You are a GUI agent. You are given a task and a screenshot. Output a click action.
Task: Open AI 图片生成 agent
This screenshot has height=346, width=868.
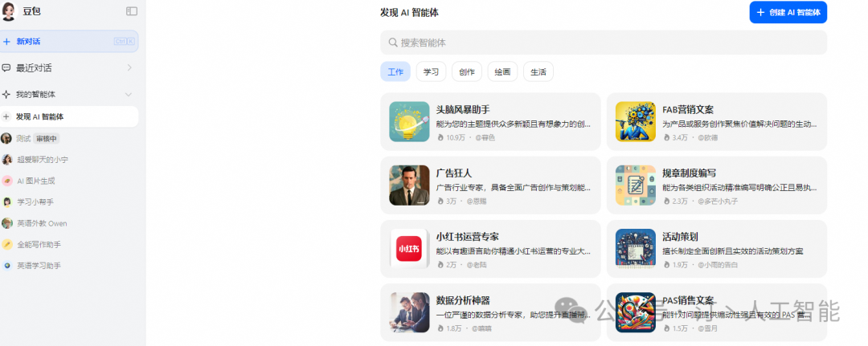click(36, 181)
